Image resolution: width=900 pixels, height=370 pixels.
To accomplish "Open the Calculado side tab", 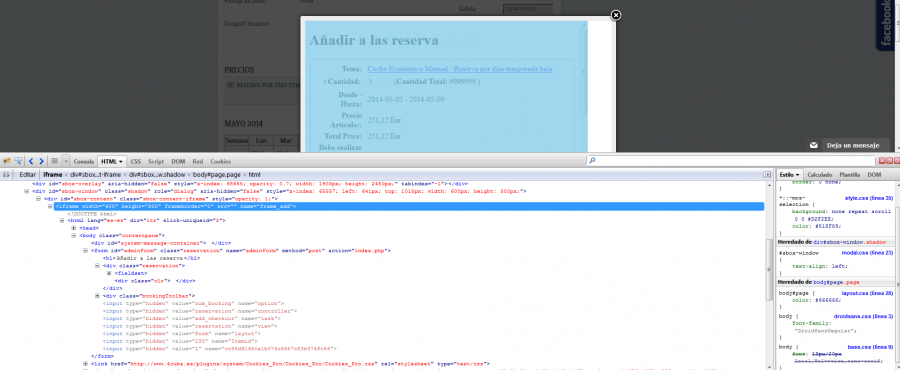I will click(820, 174).
